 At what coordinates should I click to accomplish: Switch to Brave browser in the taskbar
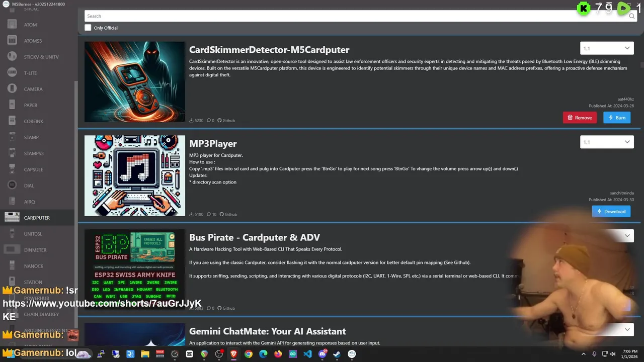point(233,354)
